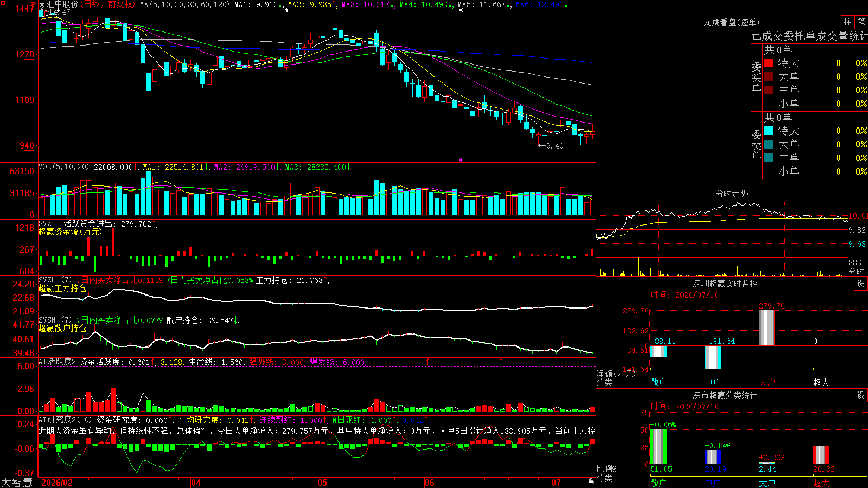Click the yellow MA2: 9.935 value
The height and width of the screenshot is (488, 868).
tap(310, 4)
